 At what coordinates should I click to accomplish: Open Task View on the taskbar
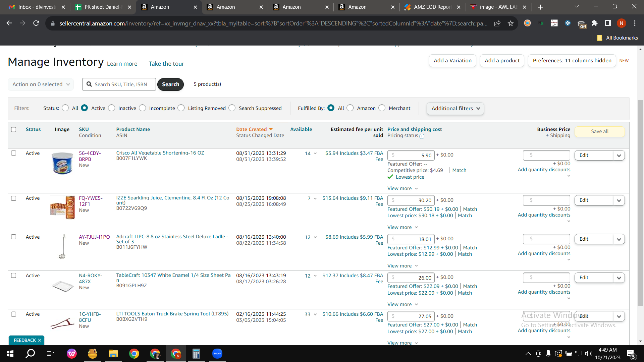point(50,354)
